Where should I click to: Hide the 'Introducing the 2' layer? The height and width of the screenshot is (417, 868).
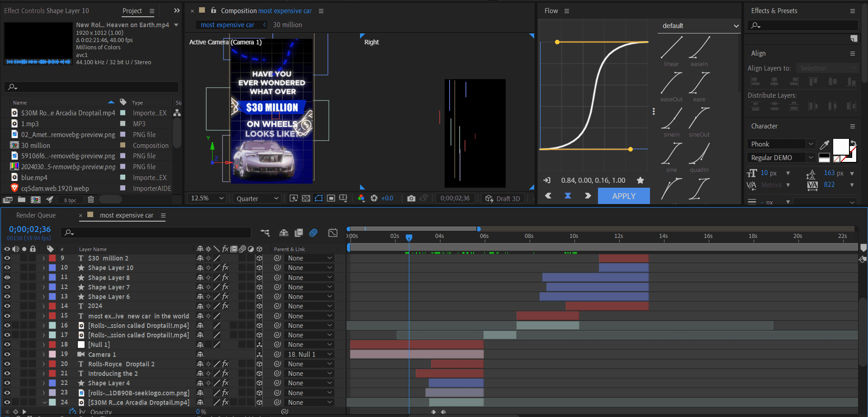(7, 374)
